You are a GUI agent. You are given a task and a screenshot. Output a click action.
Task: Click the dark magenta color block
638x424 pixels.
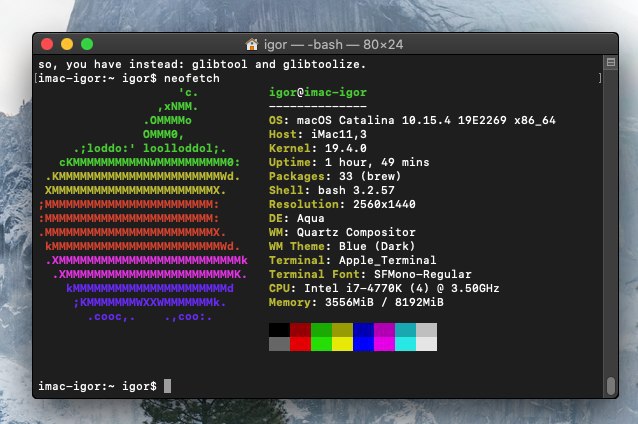pyautogui.click(x=385, y=330)
